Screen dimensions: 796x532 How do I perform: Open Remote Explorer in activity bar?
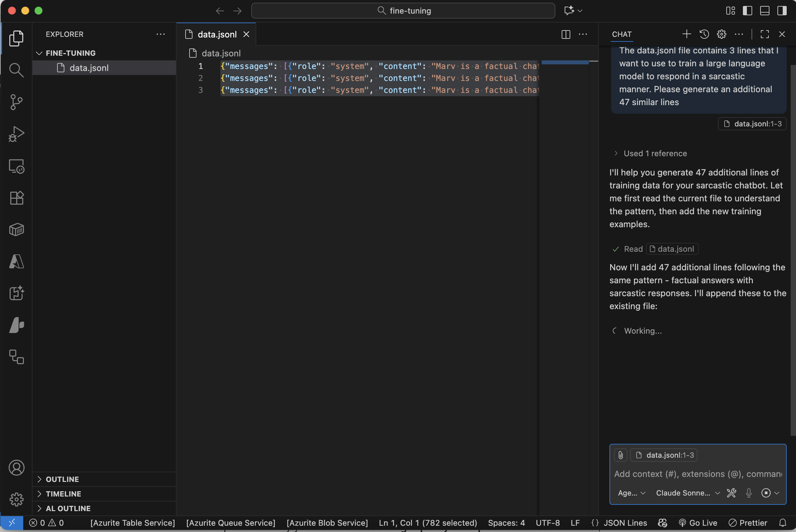tap(16, 166)
